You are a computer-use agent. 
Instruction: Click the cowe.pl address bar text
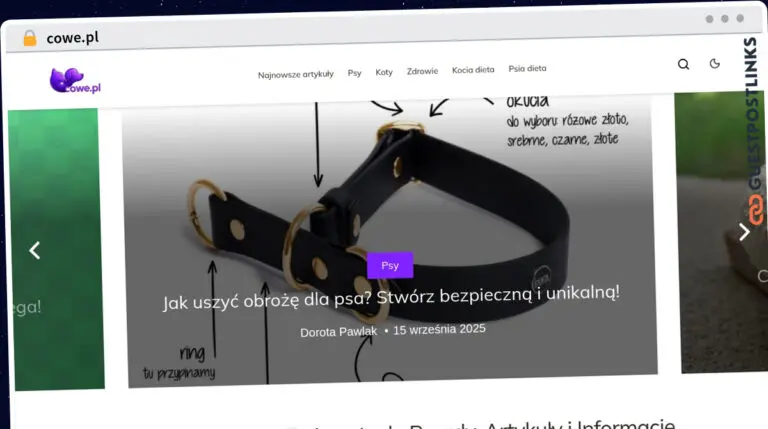pyautogui.click(x=72, y=38)
